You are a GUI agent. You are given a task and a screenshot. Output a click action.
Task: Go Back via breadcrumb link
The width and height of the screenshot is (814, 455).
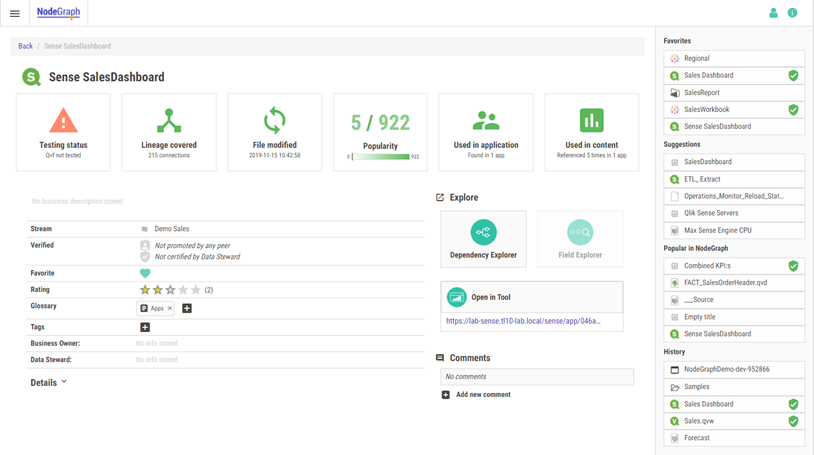click(x=25, y=46)
